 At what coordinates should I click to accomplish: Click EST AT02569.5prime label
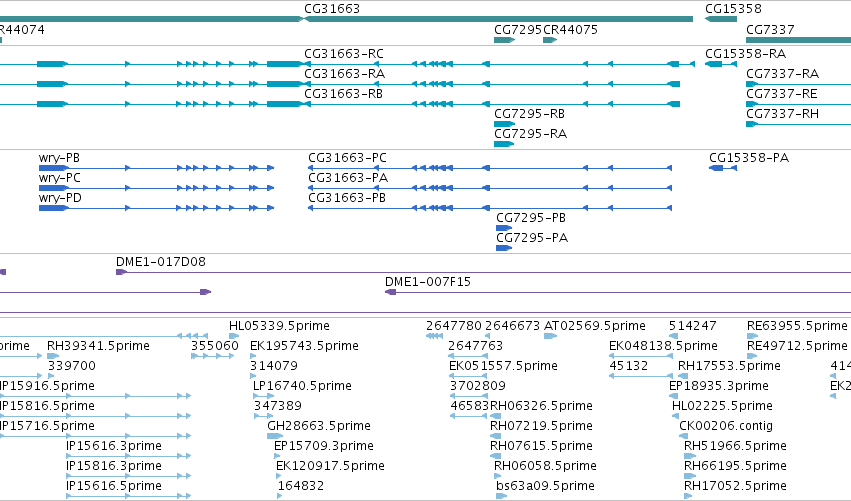(x=594, y=326)
